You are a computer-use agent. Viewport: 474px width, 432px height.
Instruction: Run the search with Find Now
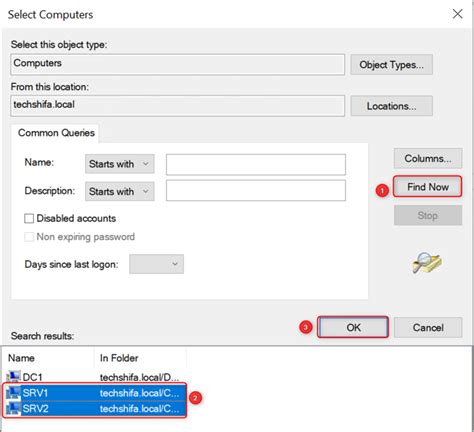coord(428,187)
